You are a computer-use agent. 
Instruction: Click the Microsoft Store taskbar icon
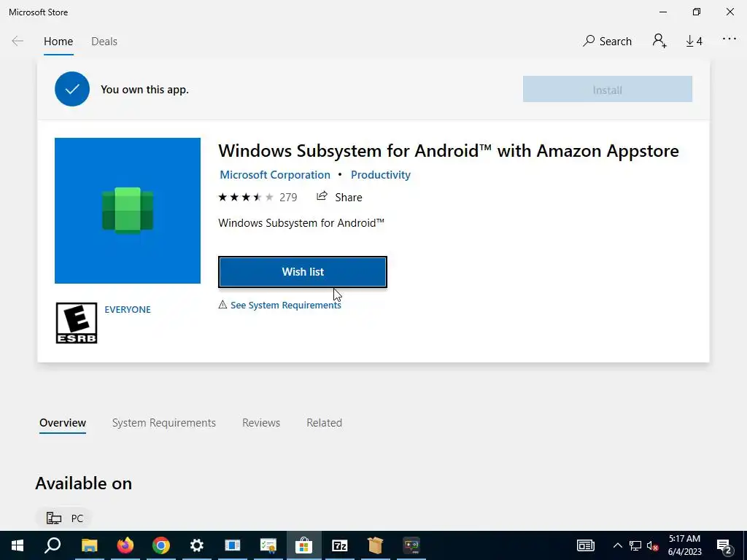[304, 545]
